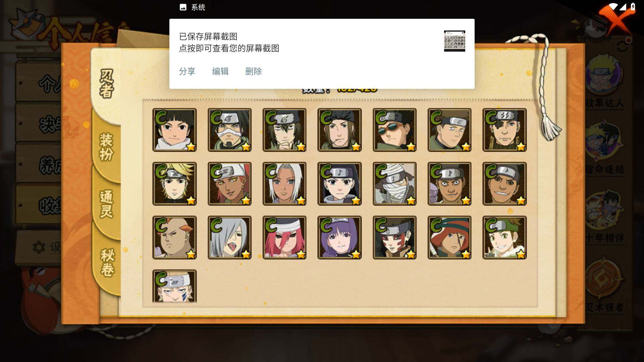The image size is (644, 362).
Task: Select the purple-haired ninja portrait
Action: [339, 237]
